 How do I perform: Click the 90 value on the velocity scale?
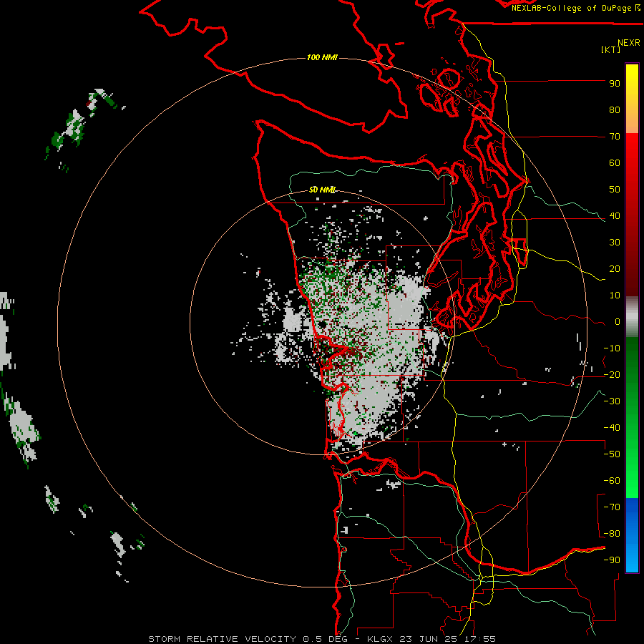615,84
